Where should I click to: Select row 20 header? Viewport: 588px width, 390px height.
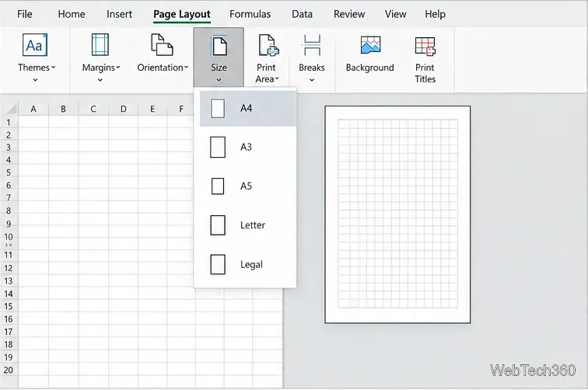coord(9,370)
